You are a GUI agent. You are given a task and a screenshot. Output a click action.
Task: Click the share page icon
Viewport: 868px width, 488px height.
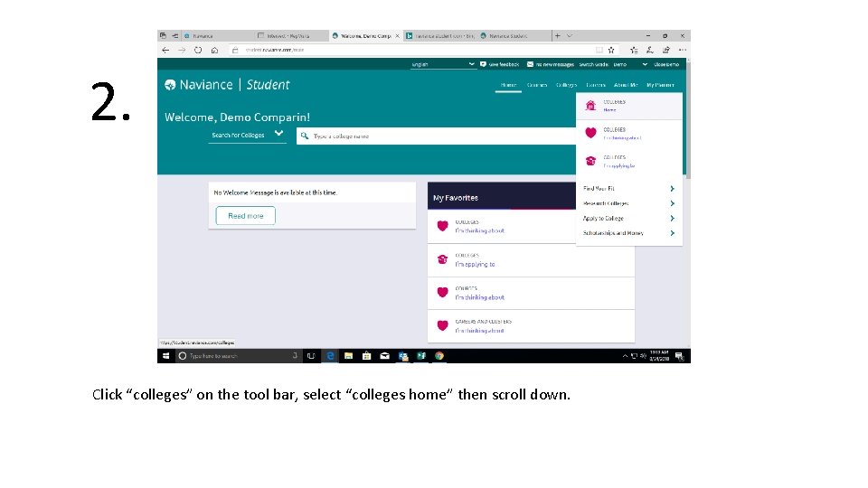point(666,50)
